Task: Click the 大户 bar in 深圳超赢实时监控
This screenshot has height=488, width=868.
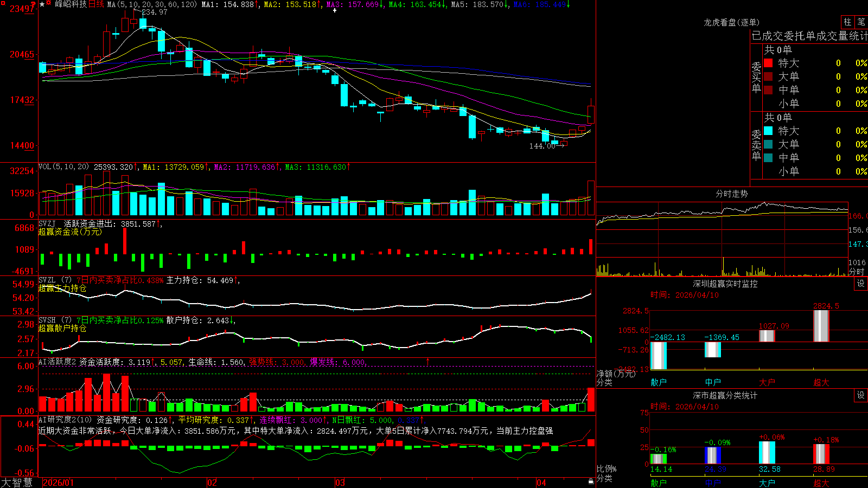Action: 767,336
